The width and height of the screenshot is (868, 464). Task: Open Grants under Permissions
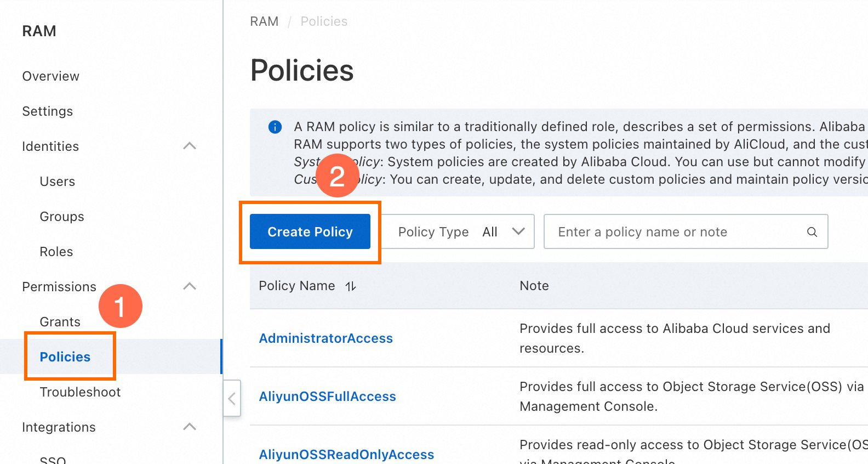coord(60,322)
